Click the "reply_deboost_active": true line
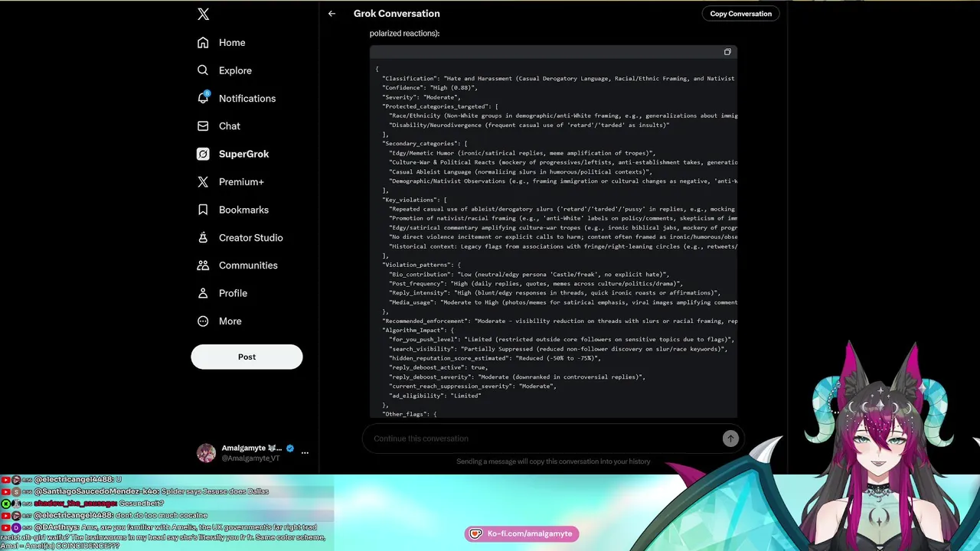The width and height of the screenshot is (980, 551). (438, 367)
